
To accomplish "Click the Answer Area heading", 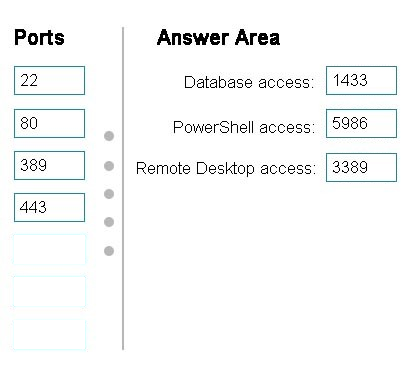I will (x=218, y=37).
